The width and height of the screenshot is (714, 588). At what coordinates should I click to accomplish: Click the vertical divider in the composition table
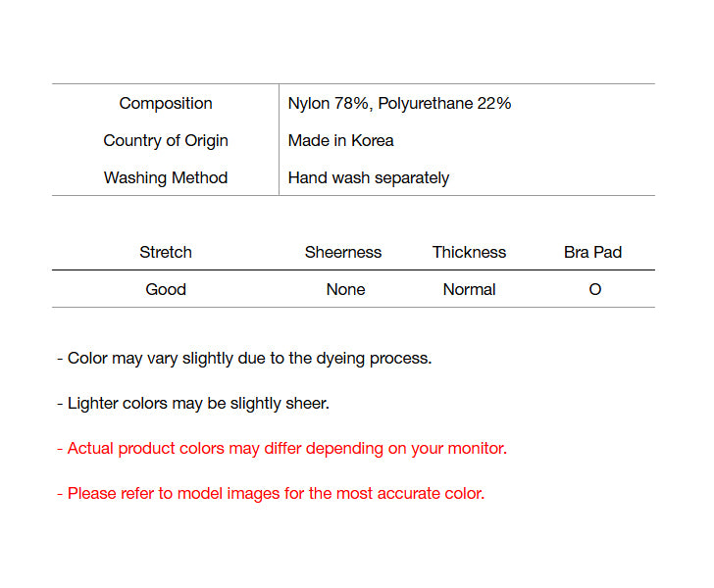coord(279,140)
